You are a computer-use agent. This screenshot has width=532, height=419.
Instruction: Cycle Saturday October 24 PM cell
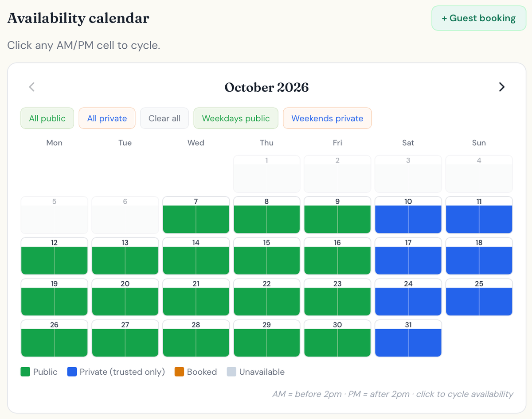(x=425, y=302)
